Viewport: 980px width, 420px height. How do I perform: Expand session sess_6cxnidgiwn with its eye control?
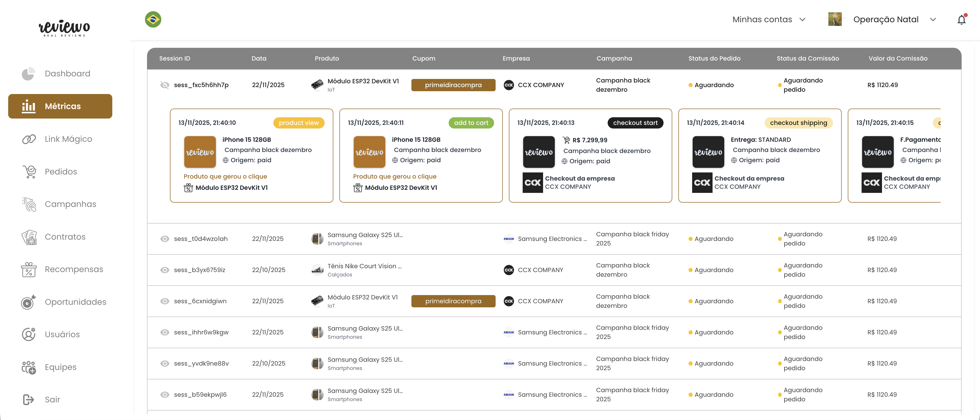(165, 301)
